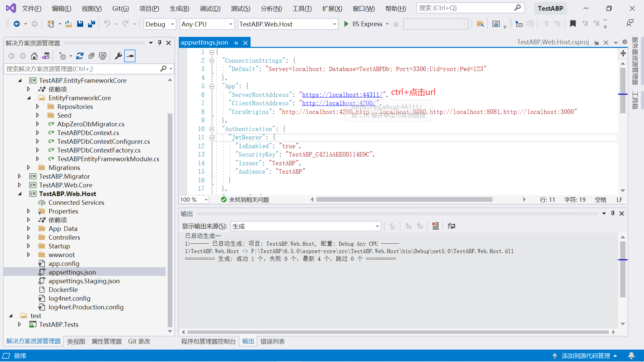Click the Visual Studio logo icon
The height and width of the screenshot is (362, 644).
click(11, 8)
